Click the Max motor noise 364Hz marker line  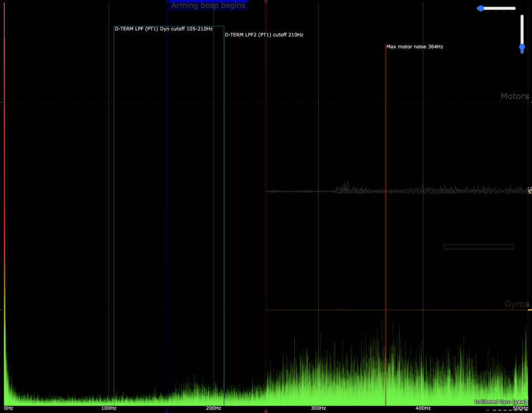click(x=386, y=160)
